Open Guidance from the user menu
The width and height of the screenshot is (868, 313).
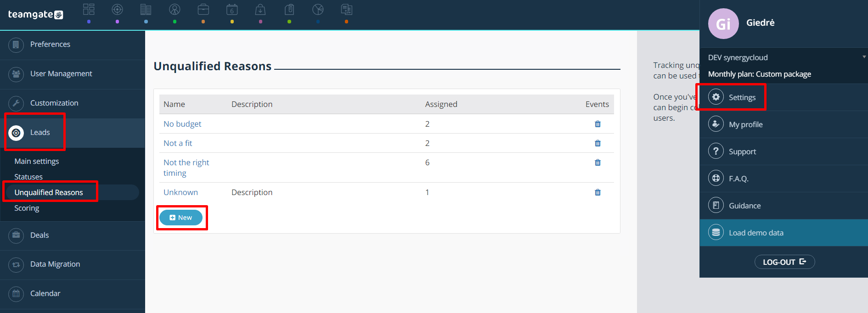783,206
